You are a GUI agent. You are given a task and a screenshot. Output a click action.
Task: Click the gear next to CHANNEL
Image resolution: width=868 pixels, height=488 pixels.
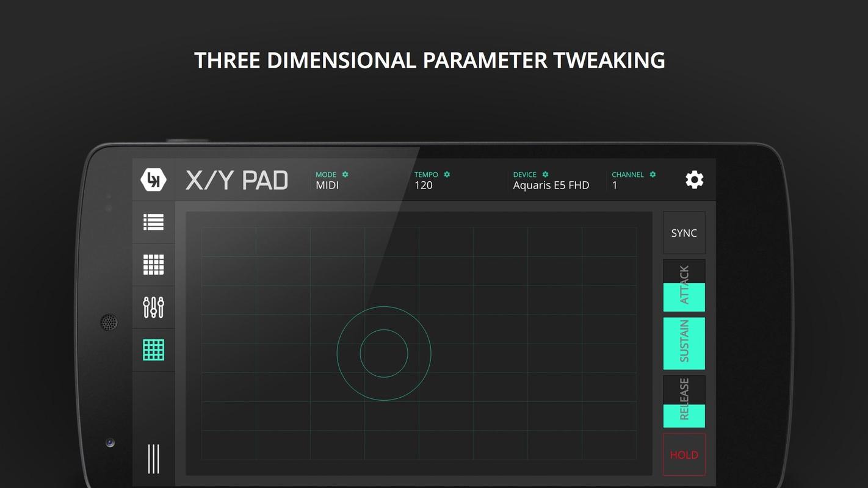click(x=653, y=174)
